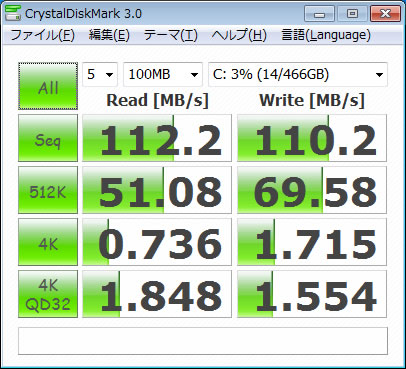Click the Write [MB/s] column header
This screenshot has width=406, height=369.
pos(312,100)
